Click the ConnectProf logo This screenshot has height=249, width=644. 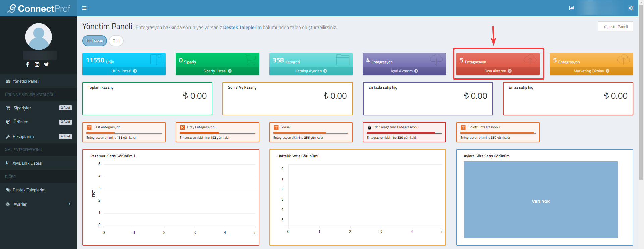[39, 8]
